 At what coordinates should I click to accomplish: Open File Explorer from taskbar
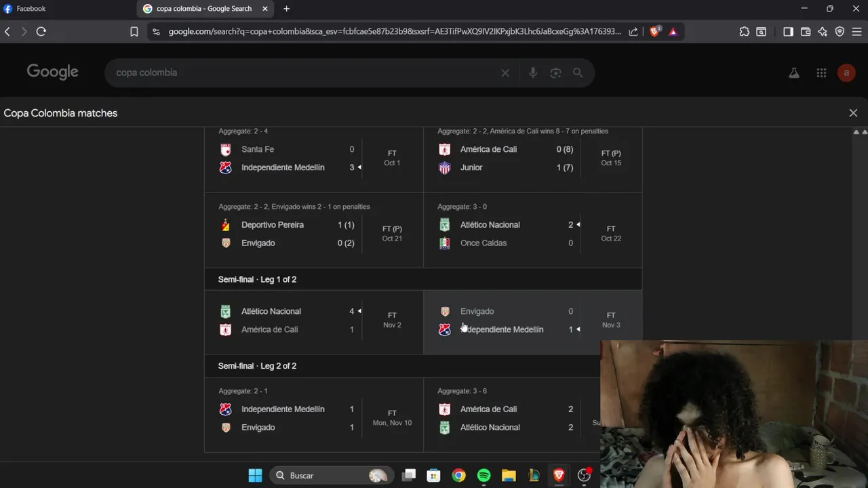click(509, 476)
